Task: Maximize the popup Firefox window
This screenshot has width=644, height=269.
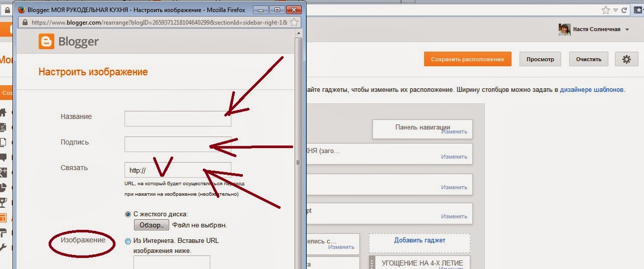Action: click(x=277, y=9)
